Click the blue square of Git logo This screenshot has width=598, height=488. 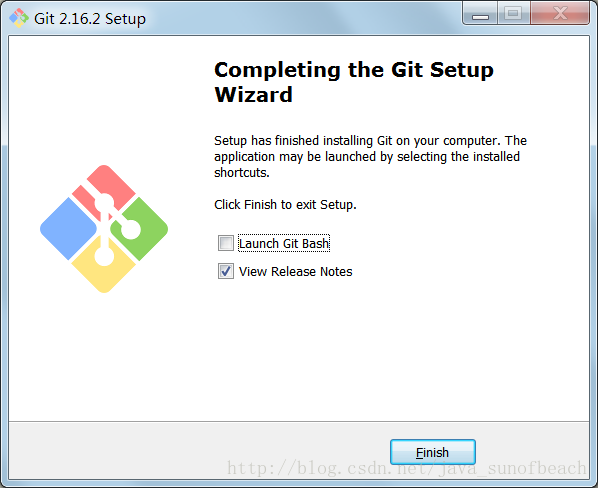click(x=69, y=229)
